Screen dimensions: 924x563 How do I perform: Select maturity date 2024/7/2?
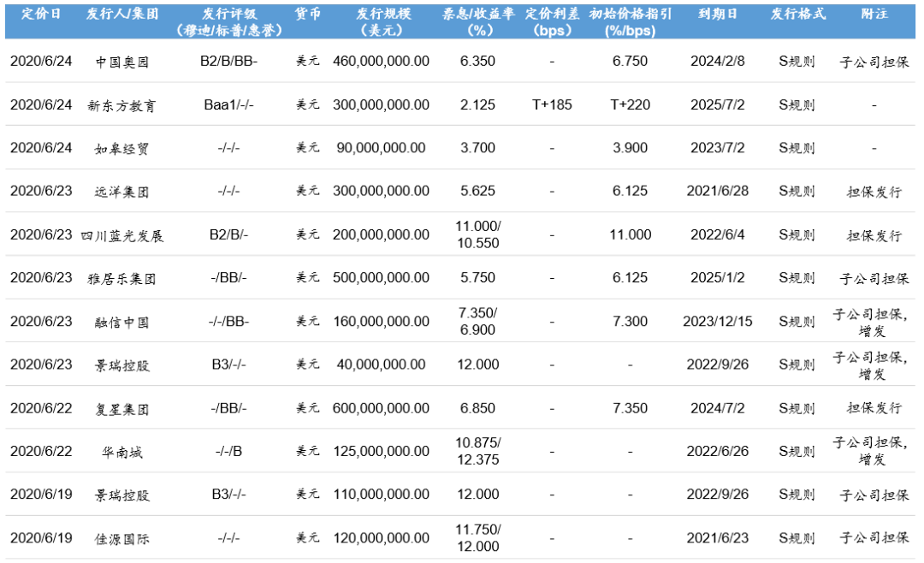click(x=718, y=408)
